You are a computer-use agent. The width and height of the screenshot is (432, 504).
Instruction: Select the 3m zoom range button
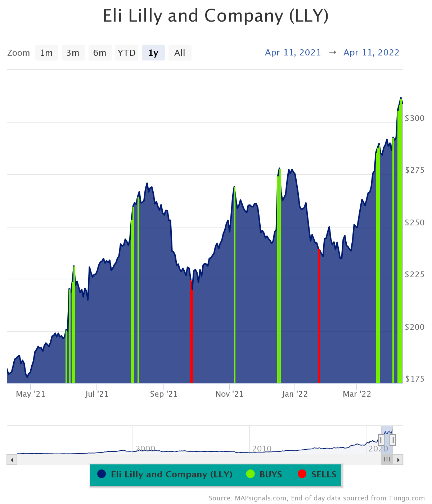tap(73, 53)
